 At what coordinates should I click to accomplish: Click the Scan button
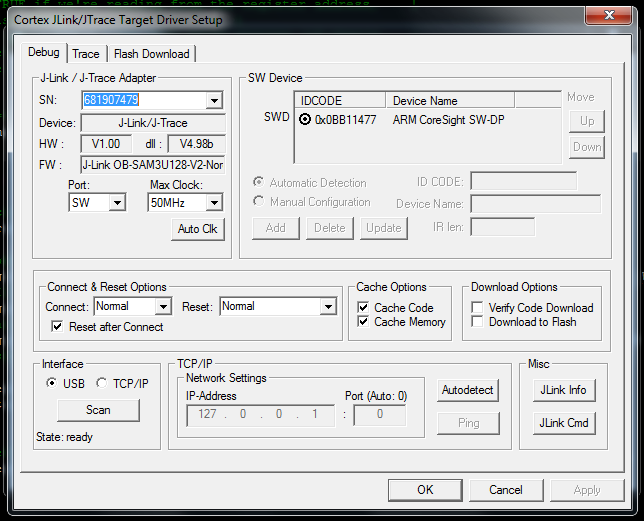pos(98,410)
